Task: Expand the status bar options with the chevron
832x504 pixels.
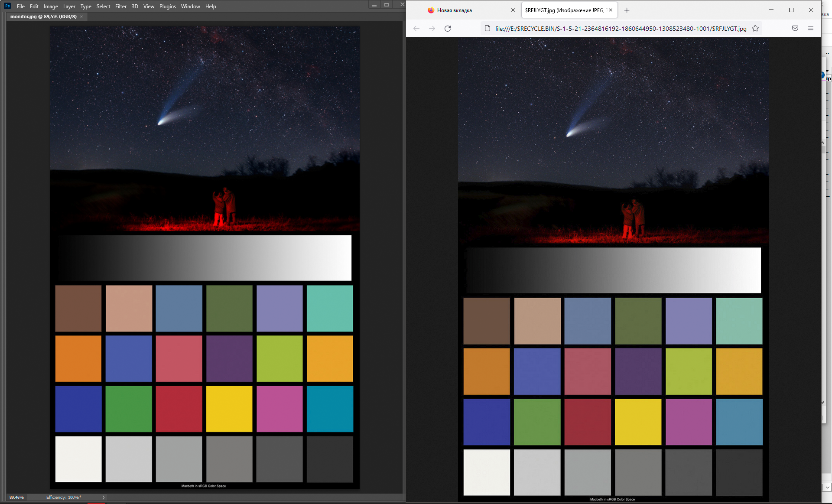Action: [x=104, y=497]
